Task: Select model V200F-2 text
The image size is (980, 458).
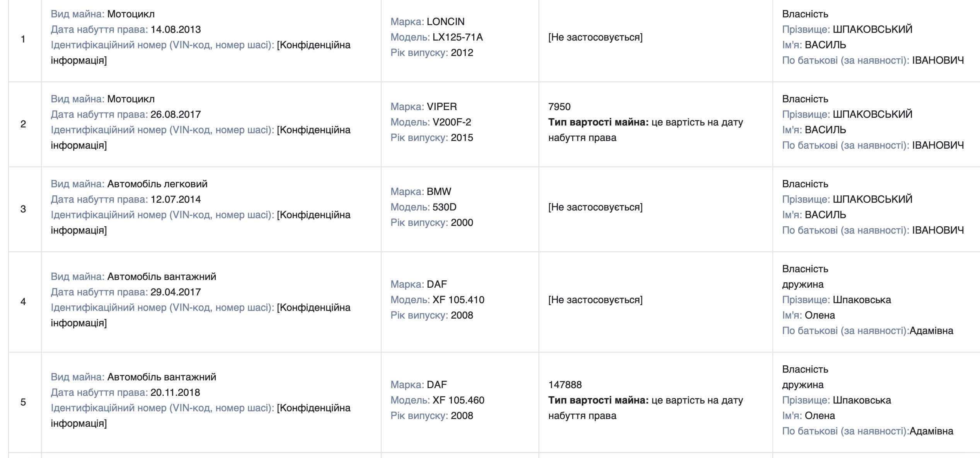Action: coord(452,122)
